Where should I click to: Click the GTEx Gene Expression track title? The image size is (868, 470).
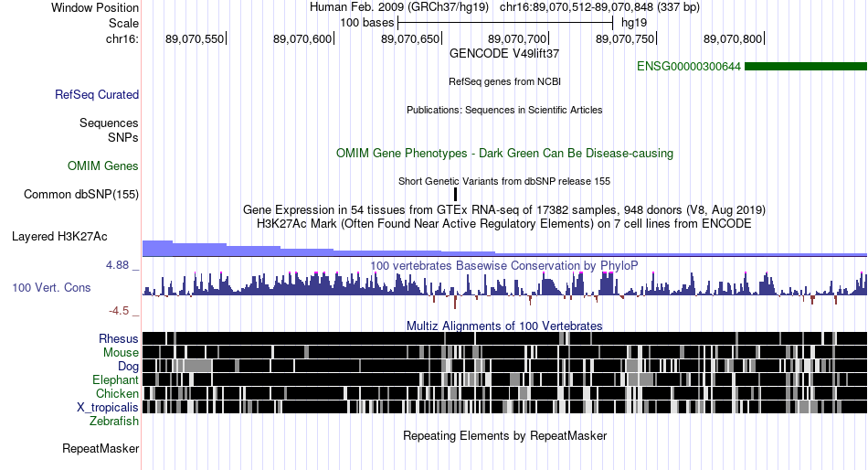tap(504, 210)
